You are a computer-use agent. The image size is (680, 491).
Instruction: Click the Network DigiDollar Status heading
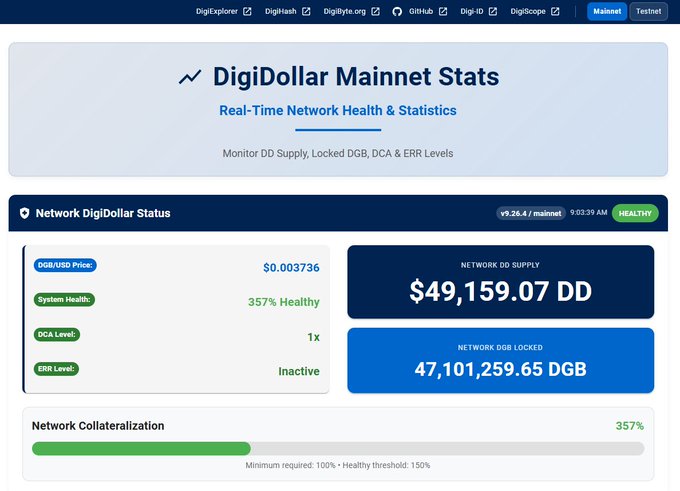(103, 213)
